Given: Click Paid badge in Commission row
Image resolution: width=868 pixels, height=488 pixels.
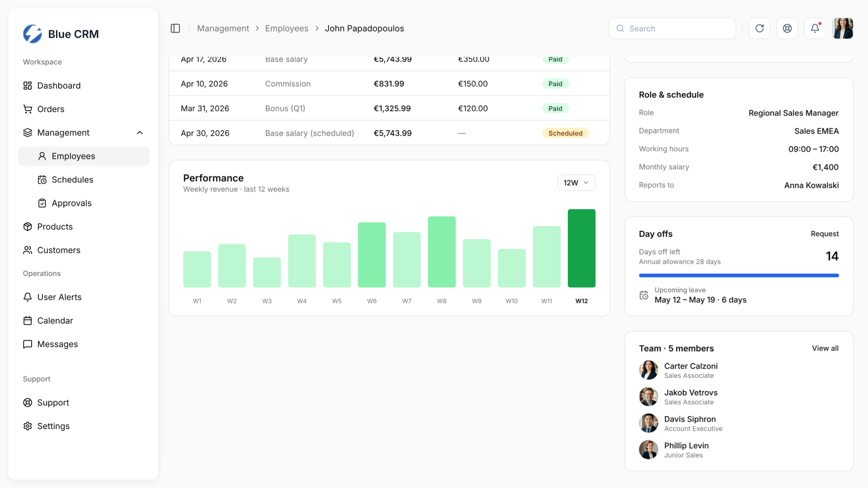Looking at the screenshot, I should pos(555,84).
